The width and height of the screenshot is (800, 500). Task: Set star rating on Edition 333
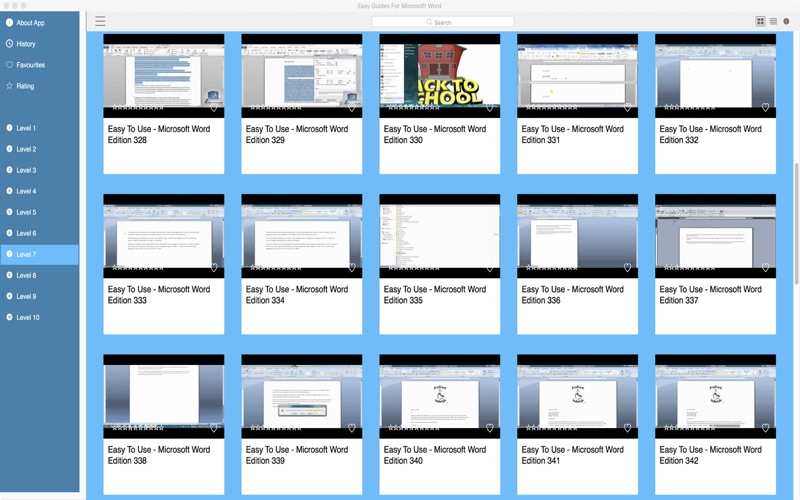[138, 268]
